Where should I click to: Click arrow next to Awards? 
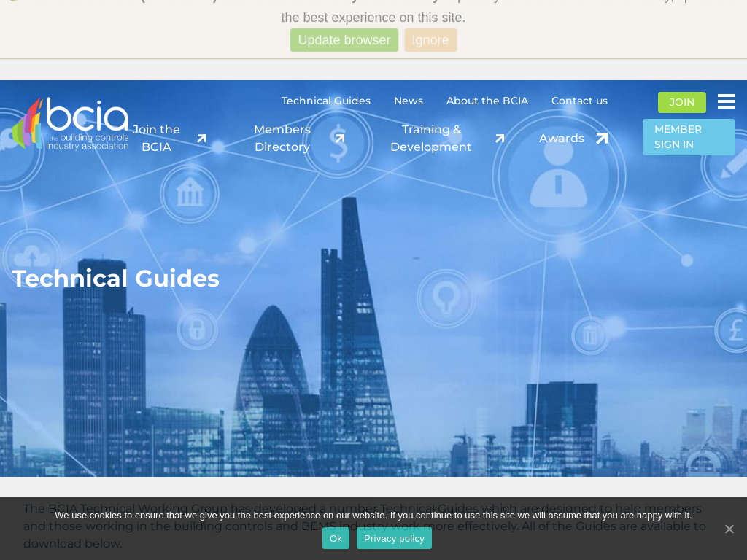coord(602,138)
